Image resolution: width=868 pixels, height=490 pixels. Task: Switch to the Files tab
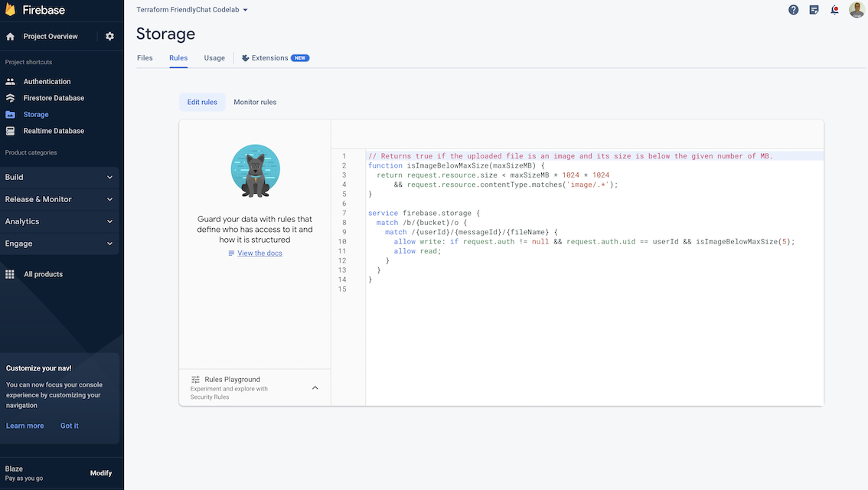[145, 57]
